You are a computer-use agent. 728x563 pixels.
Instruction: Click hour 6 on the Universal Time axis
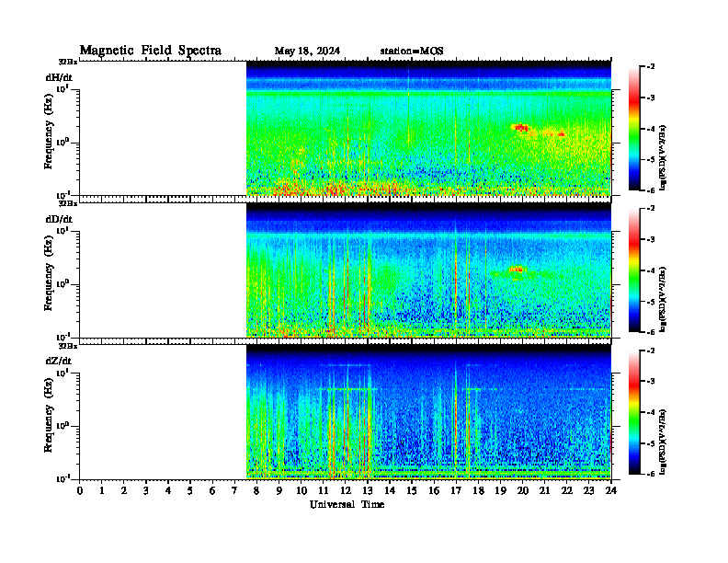coord(212,491)
